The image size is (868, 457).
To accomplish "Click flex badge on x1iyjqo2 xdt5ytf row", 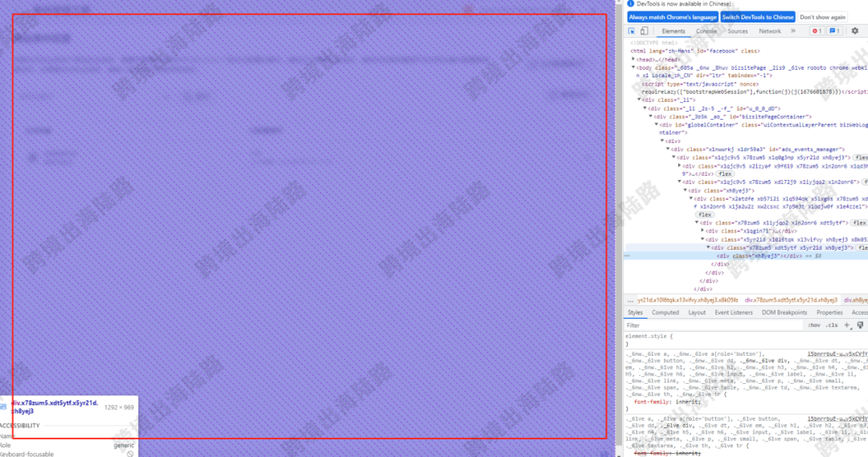I will coord(859,222).
